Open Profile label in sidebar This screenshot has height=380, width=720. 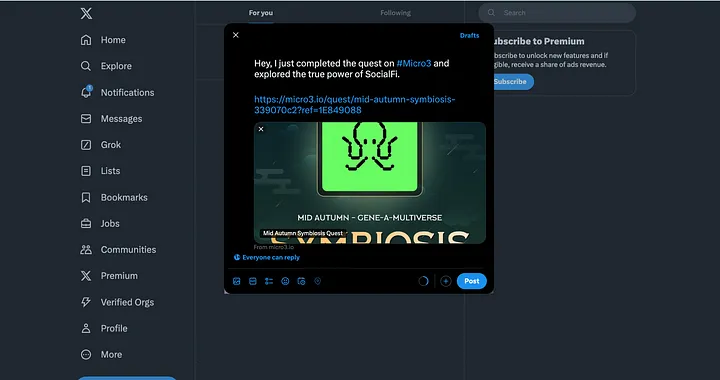point(114,328)
